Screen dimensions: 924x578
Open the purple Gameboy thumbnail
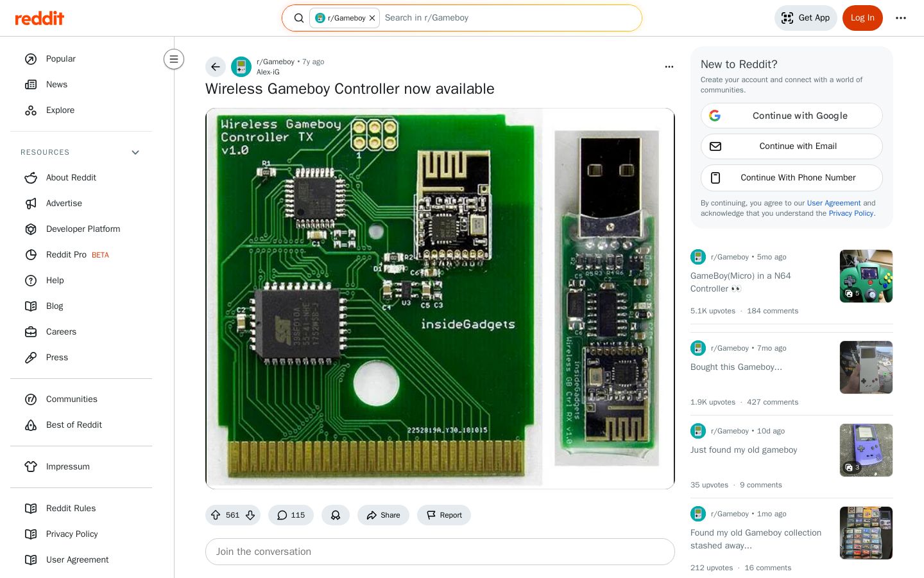[866, 450]
